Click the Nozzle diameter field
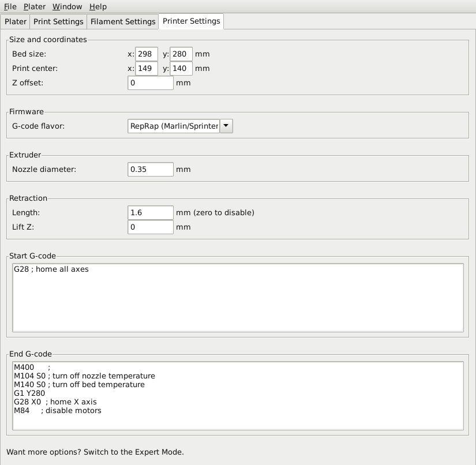 pyautogui.click(x=151, y=170)
